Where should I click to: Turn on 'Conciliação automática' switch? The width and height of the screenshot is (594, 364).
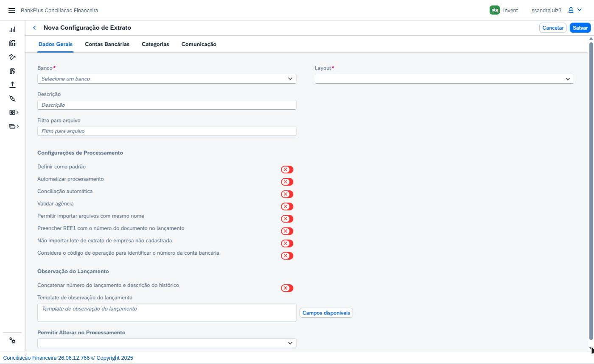pos(287,194)
